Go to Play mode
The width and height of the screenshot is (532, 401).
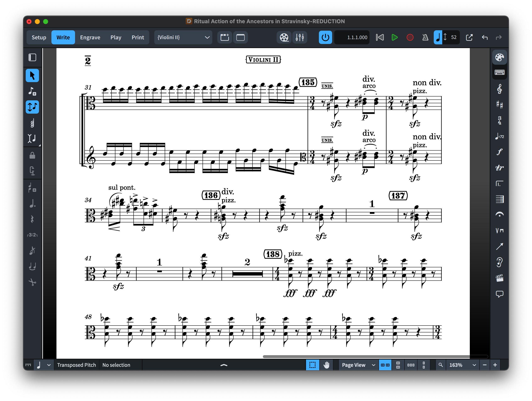116,37
